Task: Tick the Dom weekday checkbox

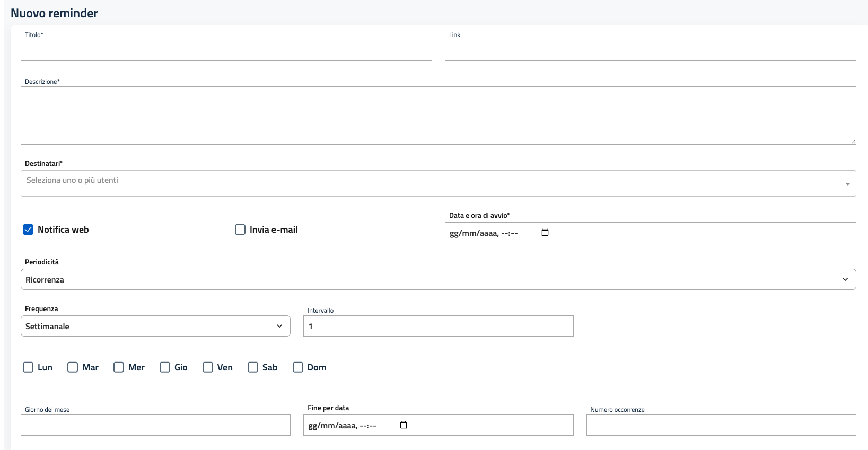Action: click(298, 367)
